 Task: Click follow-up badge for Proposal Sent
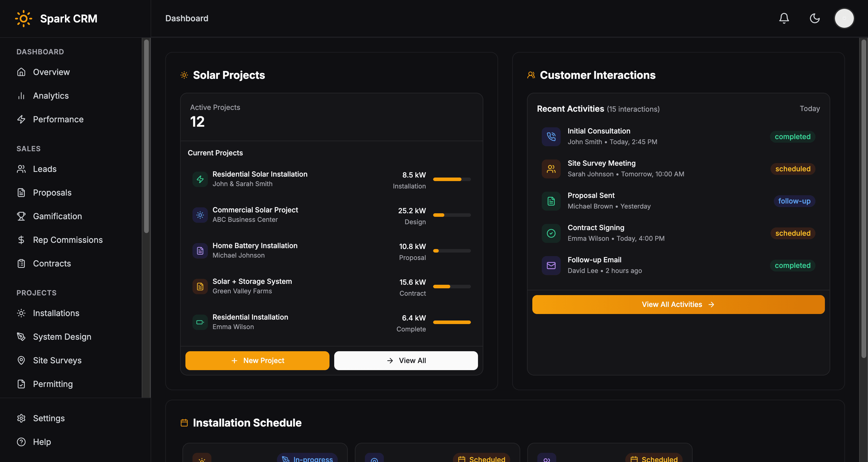coord(794,201)
